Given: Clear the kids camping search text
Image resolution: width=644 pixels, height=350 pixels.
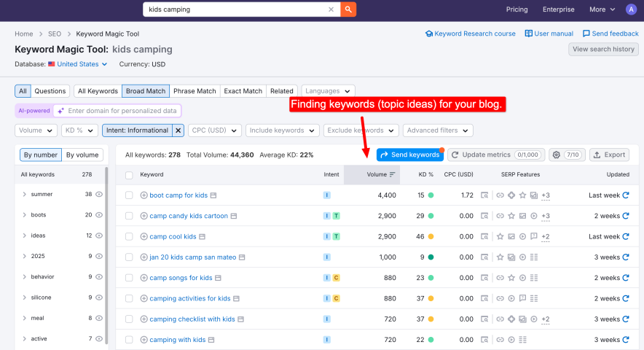Looking at the screenshot, I should (x=331, y=9).
